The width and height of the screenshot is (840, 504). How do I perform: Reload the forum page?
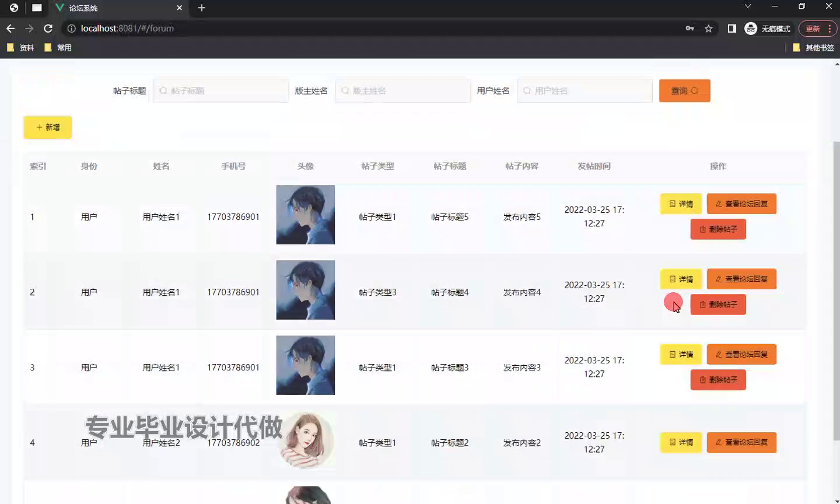pyautogui.click(x=48, y=28)
